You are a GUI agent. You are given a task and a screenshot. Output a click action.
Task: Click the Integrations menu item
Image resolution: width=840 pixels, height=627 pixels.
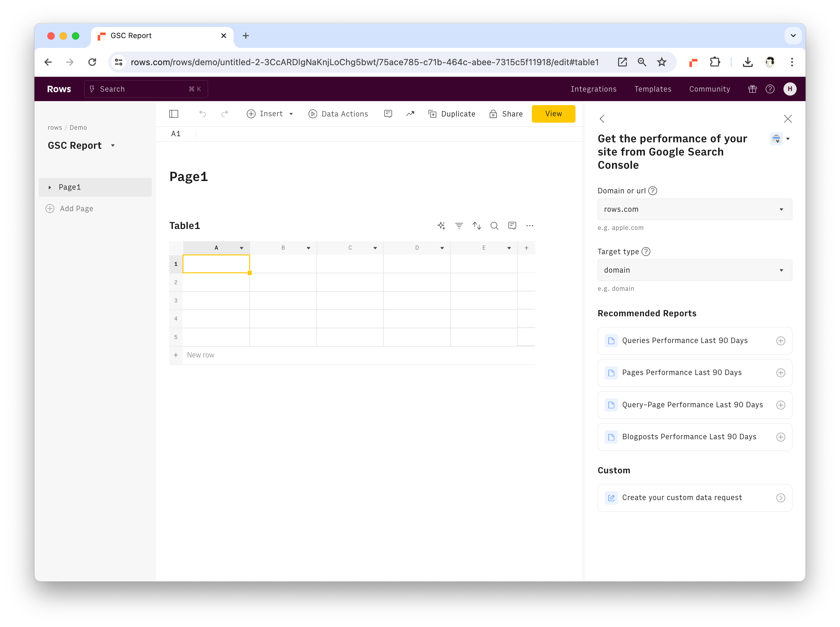(593, 88)
